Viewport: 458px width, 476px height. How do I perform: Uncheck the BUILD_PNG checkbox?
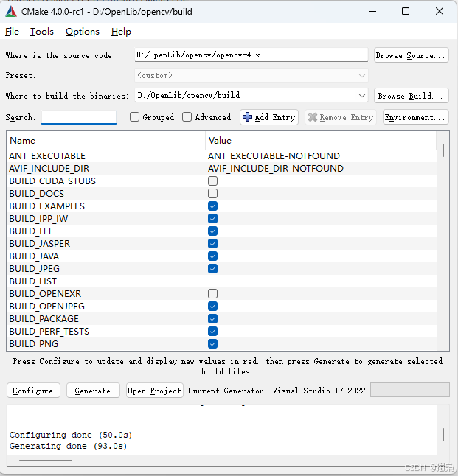(x=212, y=344)
